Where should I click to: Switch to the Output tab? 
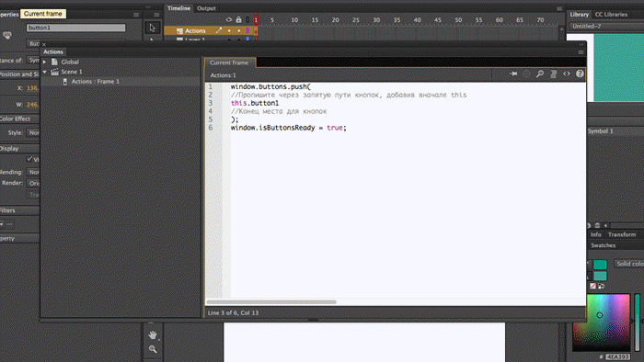click(206, 8)
